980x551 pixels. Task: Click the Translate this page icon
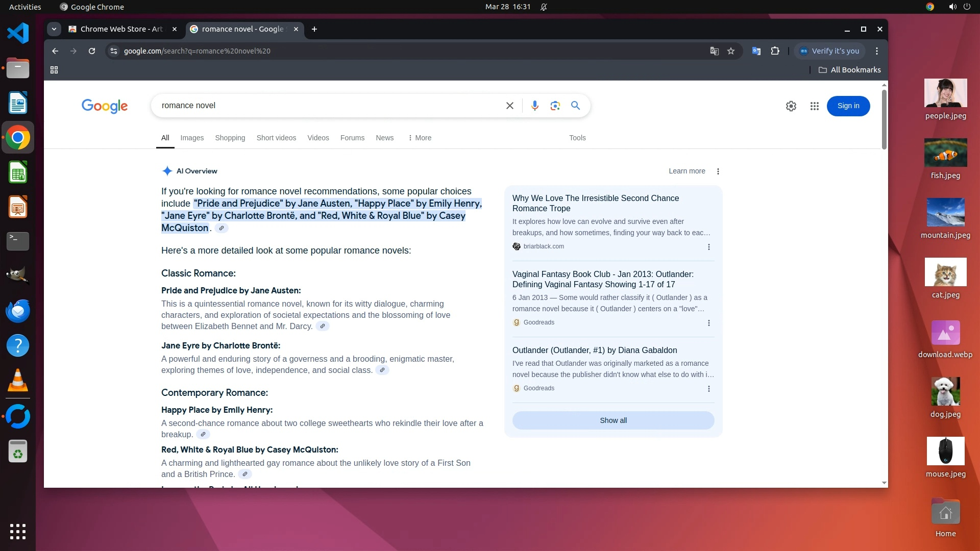714,51
